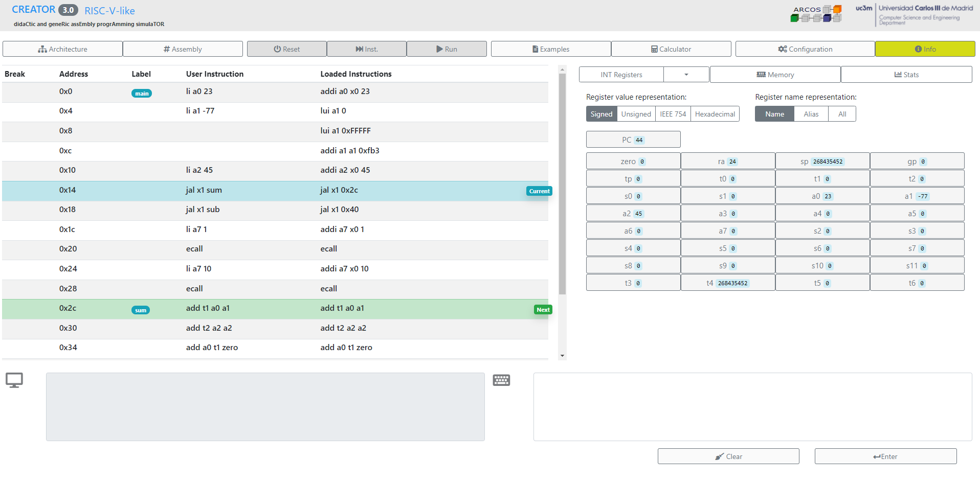The image size is (980, 482).
Task: Open the Architecture view
Action: pos(62,49)
